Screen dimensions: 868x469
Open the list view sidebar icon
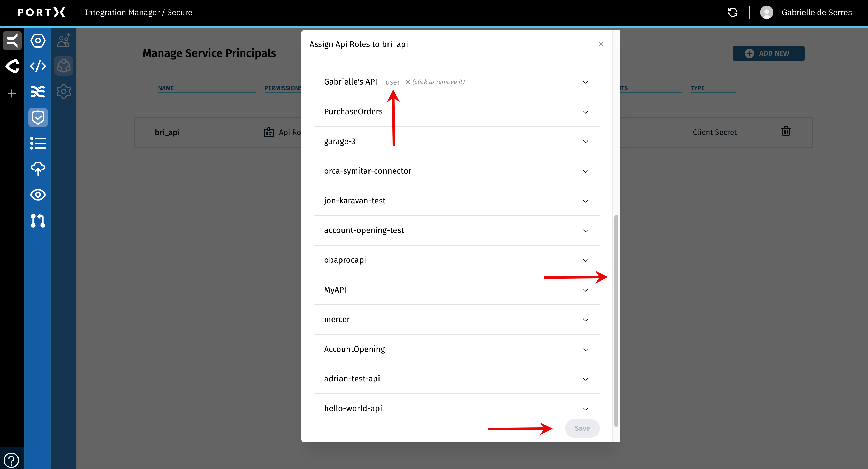tap(38, 143)
